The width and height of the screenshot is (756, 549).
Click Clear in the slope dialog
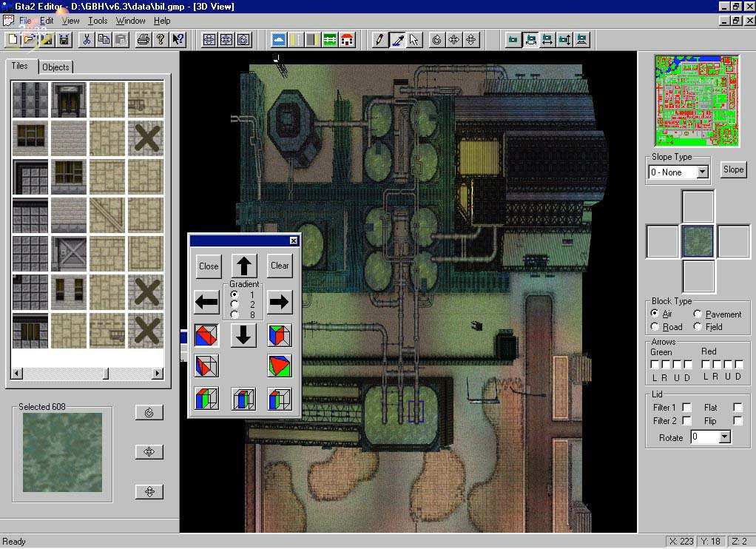coord(280,266)
